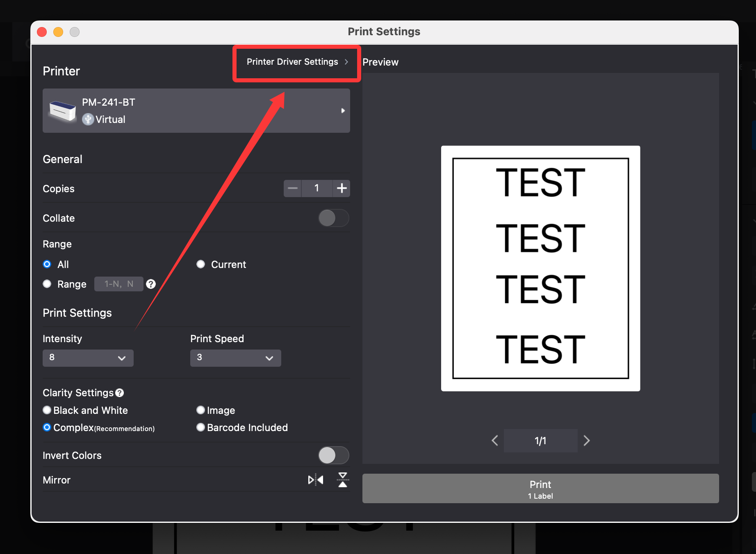The height and width of the screenshot is (554, 756).
Task: Click the Clarity Settings help icon
Action: point(120,393)
